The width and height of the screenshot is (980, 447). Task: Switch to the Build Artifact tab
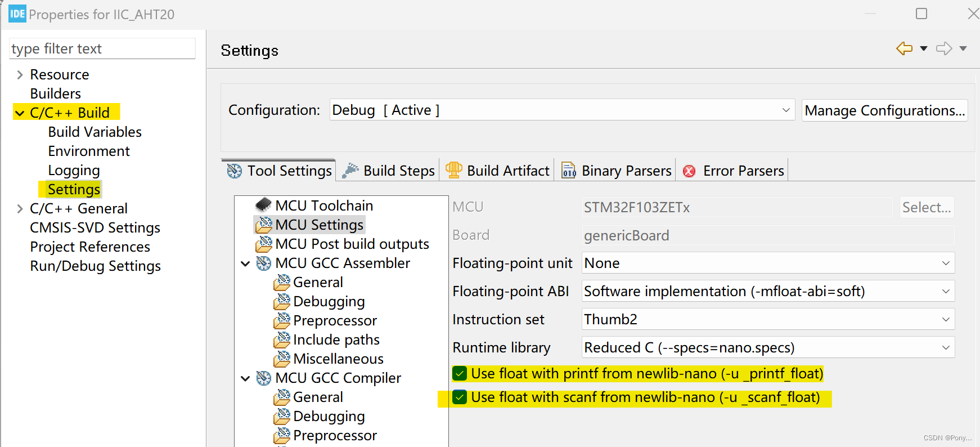[497, 171]
